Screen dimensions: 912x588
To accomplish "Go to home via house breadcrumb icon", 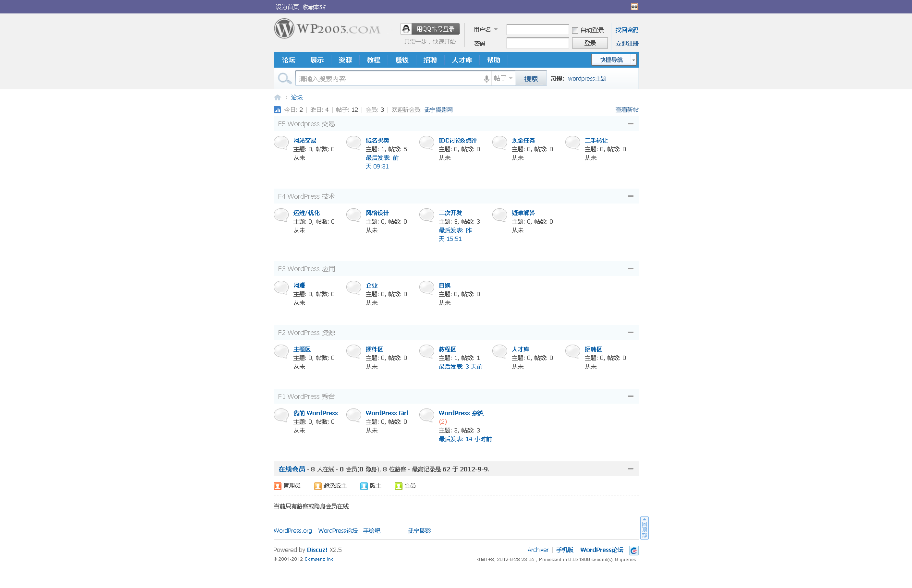I will tap(278, 97).
